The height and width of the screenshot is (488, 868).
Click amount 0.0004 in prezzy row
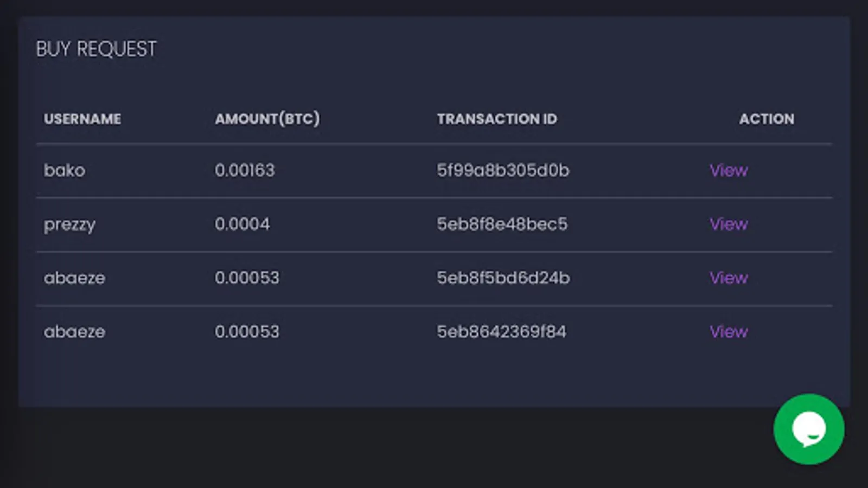242,224
